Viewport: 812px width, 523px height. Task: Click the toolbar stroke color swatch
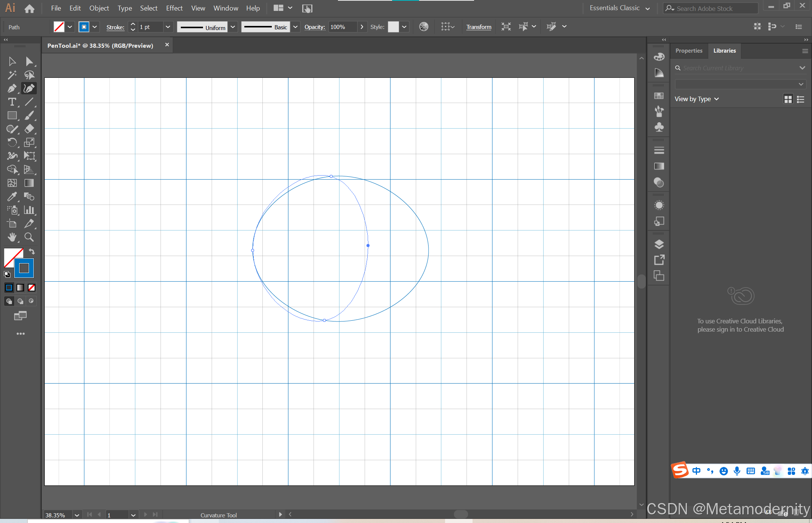point(24,268)
